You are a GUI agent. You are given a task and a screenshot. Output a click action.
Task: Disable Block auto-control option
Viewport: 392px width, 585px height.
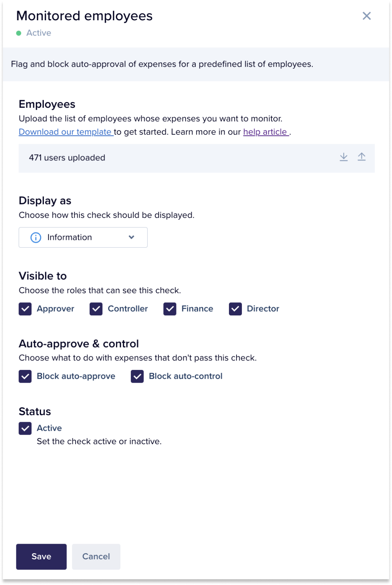137,376
